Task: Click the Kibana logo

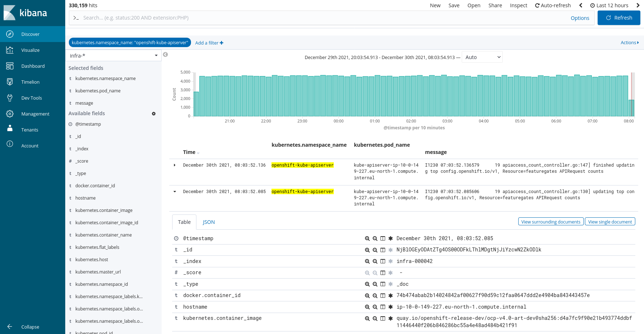Action: click(25, 13)
